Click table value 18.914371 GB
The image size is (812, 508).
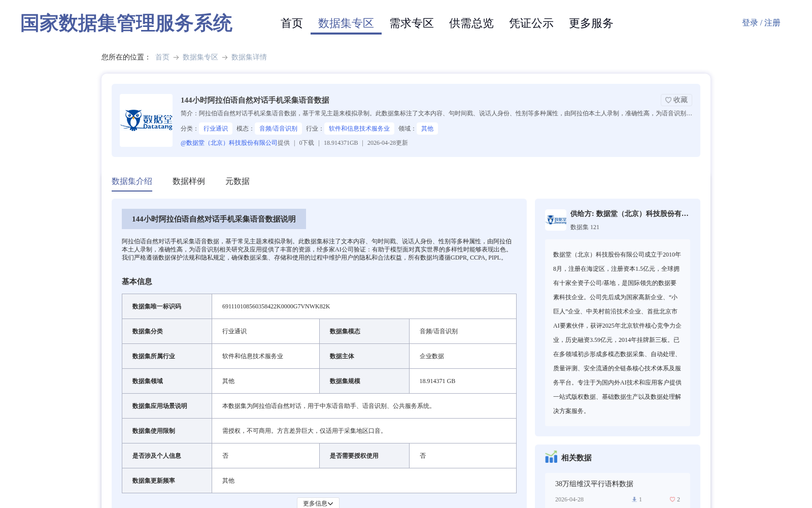[437, 381]
